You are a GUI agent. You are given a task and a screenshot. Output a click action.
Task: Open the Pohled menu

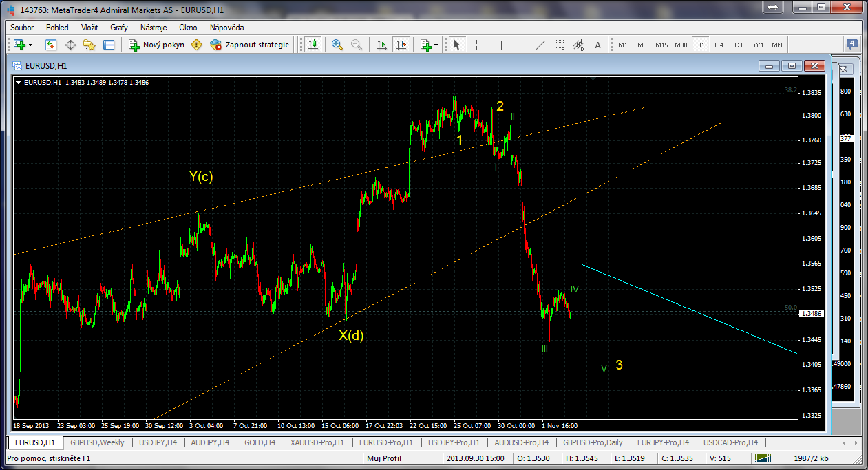click(x=57, y=28)
